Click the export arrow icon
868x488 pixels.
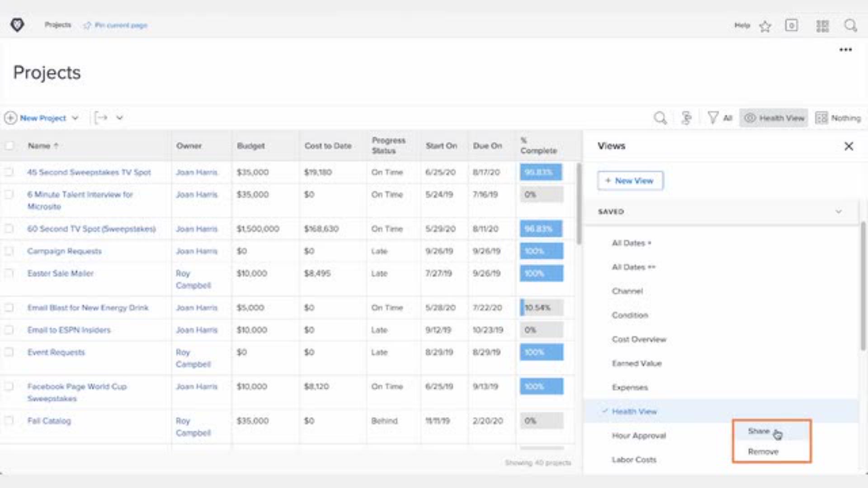tap(101, 118)
